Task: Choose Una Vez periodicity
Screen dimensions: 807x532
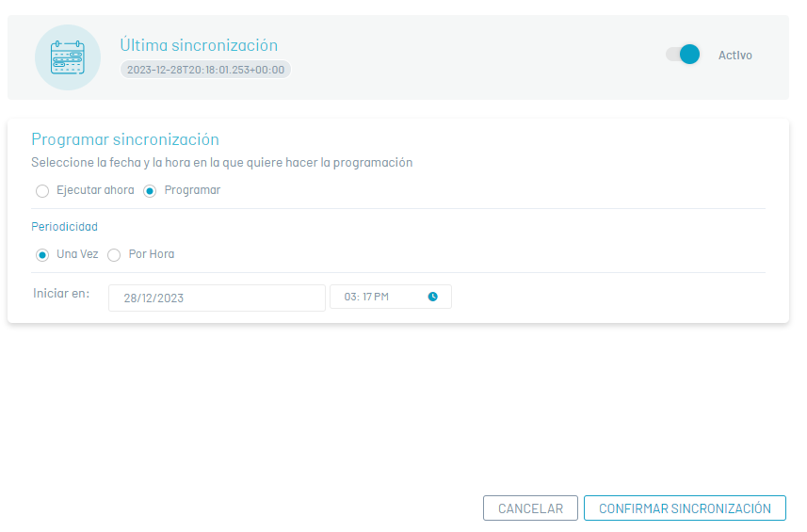Action: [x=42, y=254]
